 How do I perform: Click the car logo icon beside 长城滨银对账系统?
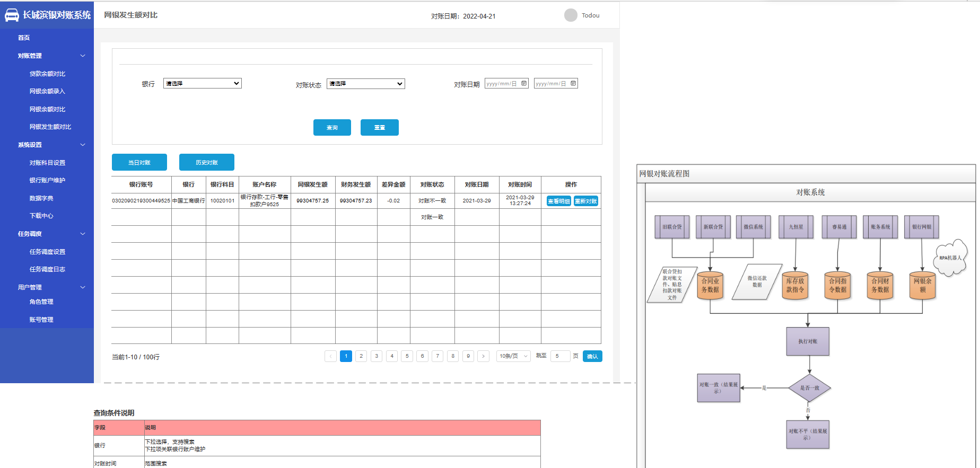12,15
